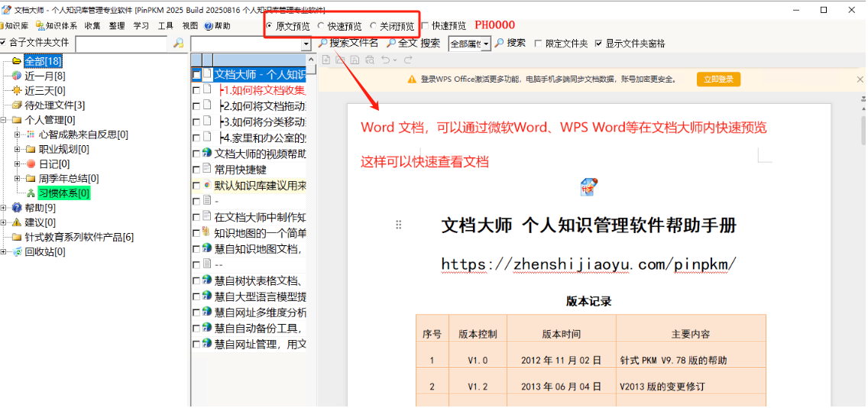This screenshot has height=408, width=868.
Task: Select the 快速预览 radio button
Action: [321, 26]
